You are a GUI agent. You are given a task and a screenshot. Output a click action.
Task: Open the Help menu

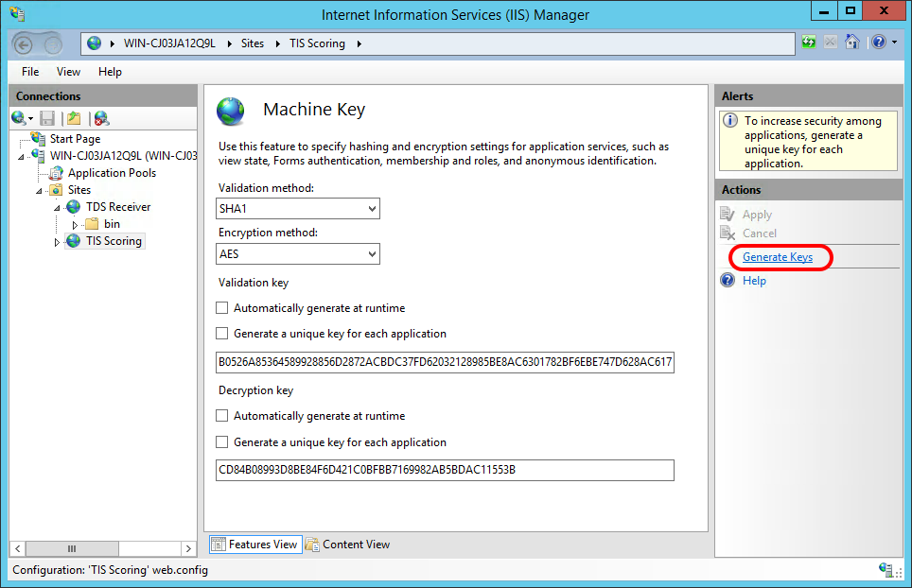(110, 72)
